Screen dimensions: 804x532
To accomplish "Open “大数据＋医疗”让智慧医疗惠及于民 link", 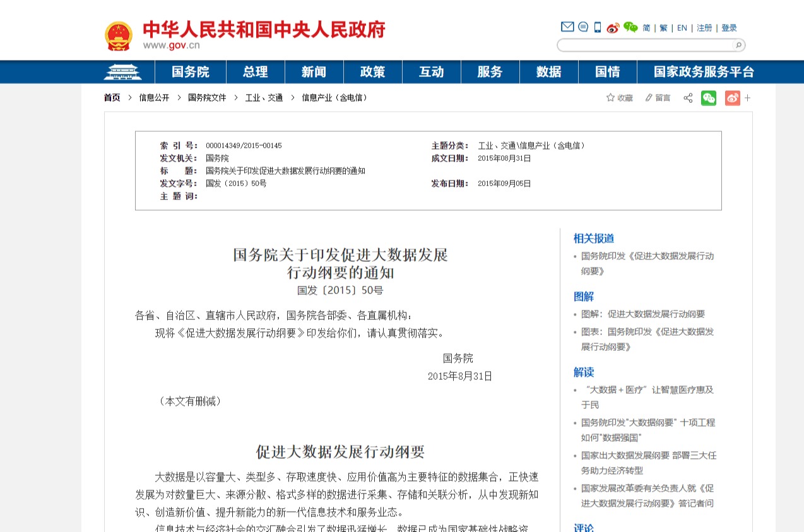I will [647, 398].
